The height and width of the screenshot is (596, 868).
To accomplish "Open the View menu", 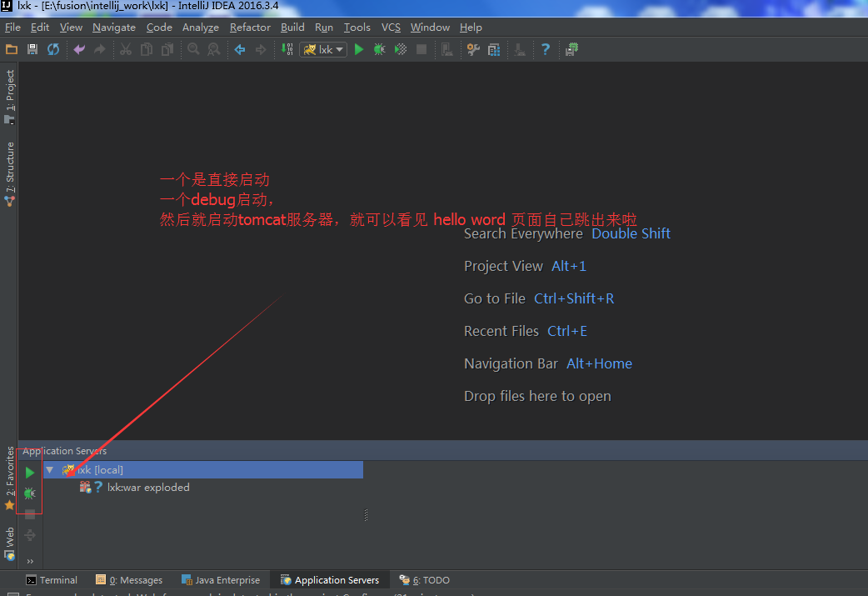I will 71,28.
